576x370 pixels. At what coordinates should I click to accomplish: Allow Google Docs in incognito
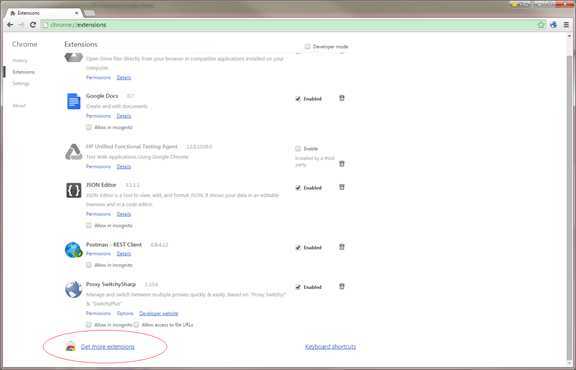pos(89,127)
